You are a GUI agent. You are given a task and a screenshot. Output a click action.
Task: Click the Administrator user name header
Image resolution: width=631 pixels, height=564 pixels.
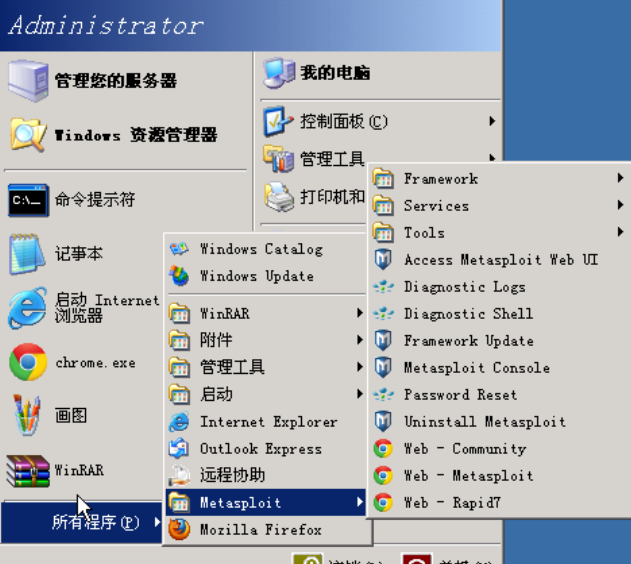point(106,26)
